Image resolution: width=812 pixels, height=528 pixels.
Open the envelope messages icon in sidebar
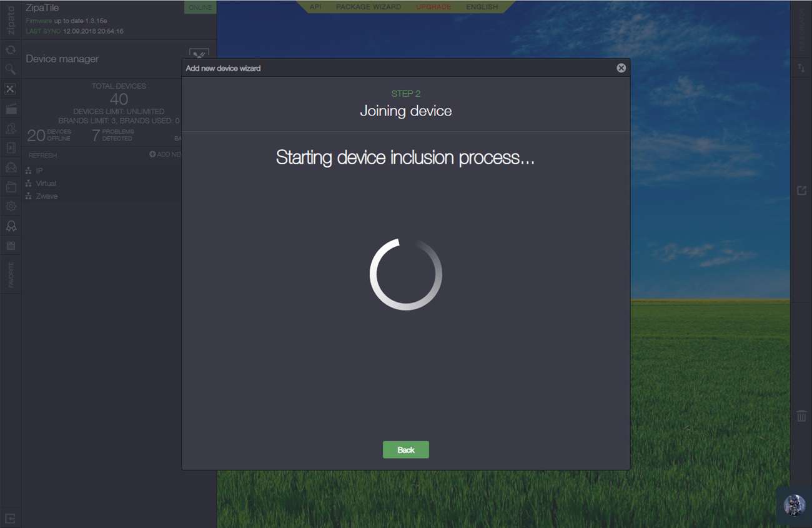coord(11,167)
